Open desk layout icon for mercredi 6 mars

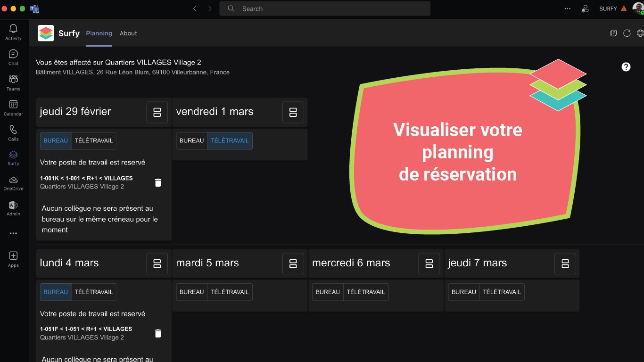[x=429, y=263]
